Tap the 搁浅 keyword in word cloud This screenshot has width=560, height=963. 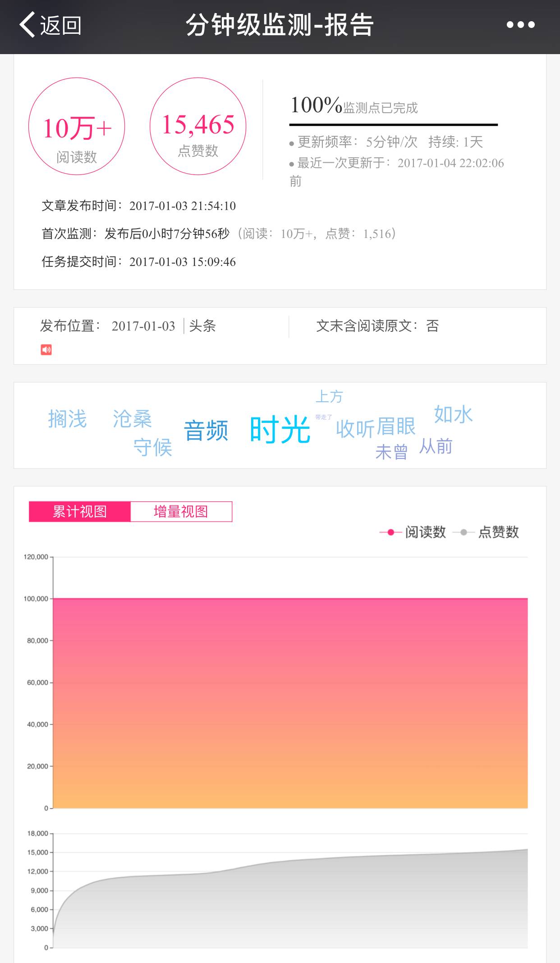[x=67, y=419]
